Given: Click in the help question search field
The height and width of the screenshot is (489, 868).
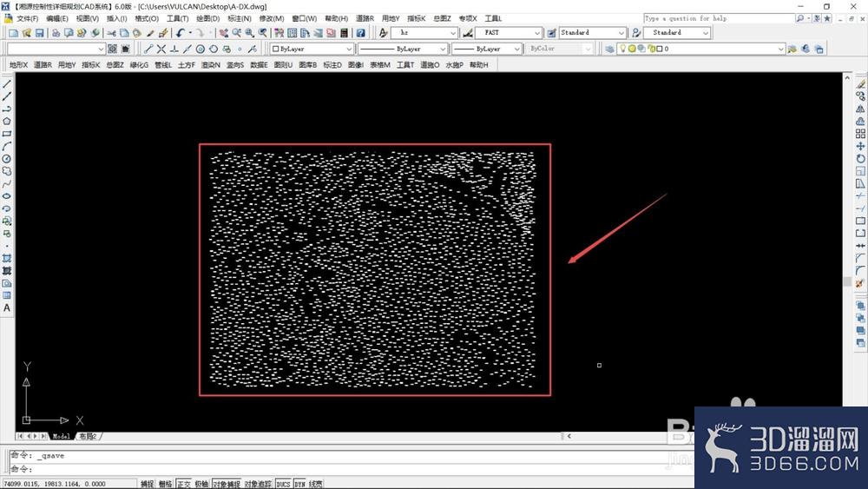Looking at the screenshot, I should coord(719,18).
